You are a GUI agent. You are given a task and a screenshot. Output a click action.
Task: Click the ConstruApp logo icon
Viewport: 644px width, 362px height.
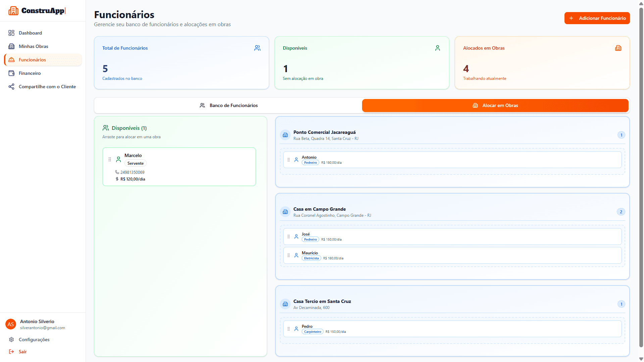(x=13, y=10)
